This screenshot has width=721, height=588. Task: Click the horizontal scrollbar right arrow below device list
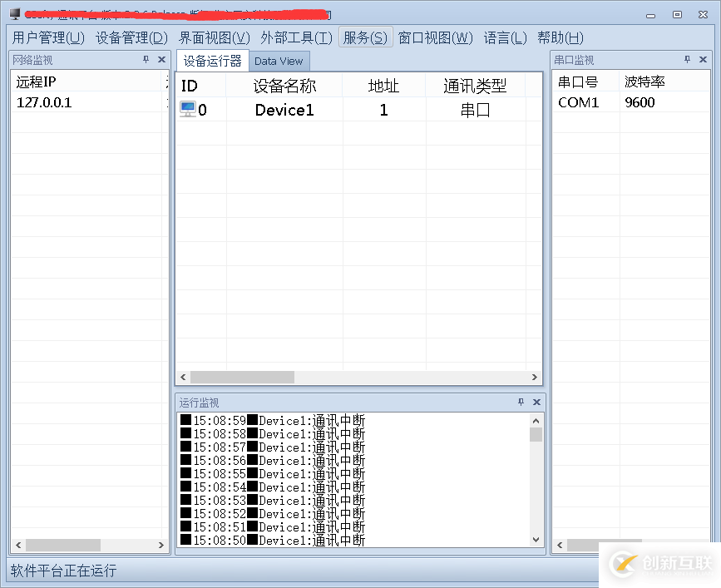[x=535, y=377]
